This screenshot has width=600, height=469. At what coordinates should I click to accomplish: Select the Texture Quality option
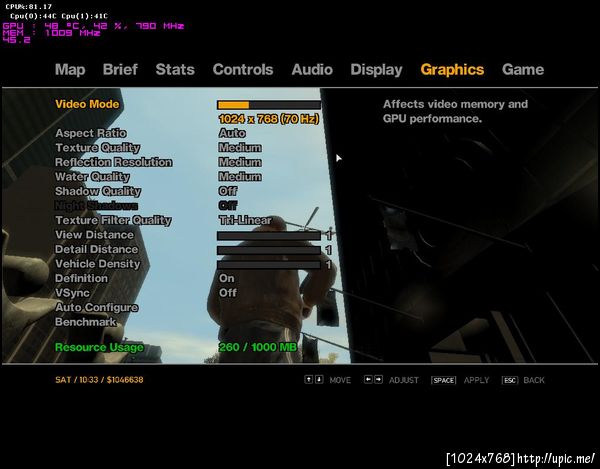click(98, 148)
